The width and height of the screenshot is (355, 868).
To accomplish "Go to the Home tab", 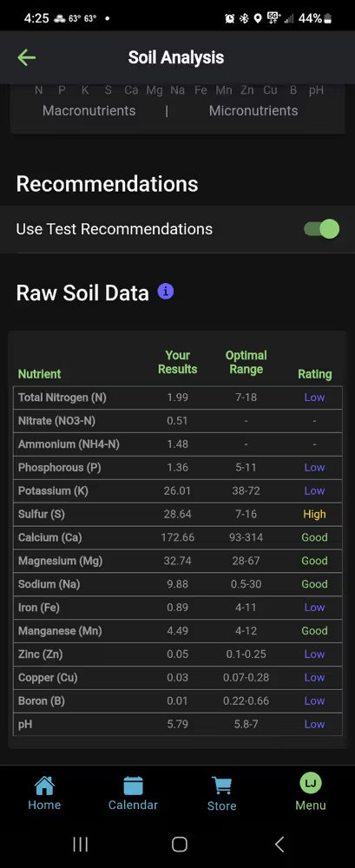I will (x=44, y=793).
